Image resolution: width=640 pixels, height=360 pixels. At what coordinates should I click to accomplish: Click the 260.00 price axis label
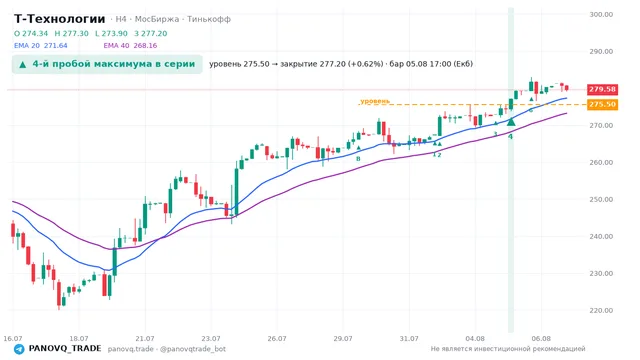[x=601, y=162]
